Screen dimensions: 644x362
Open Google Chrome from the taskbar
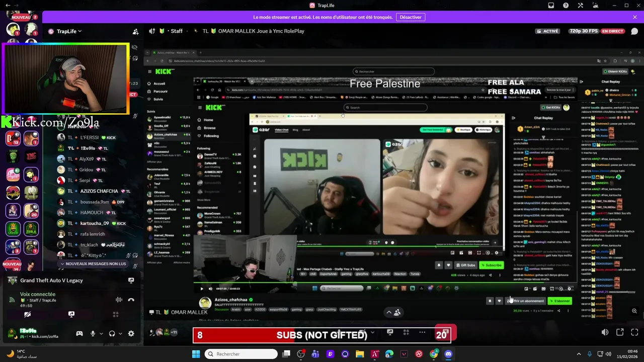(x=434, y=354)
